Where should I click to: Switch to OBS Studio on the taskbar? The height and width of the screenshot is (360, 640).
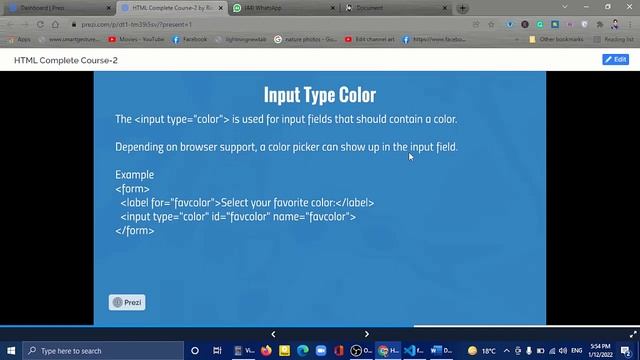pyautogui.click(x=361, y=351)
